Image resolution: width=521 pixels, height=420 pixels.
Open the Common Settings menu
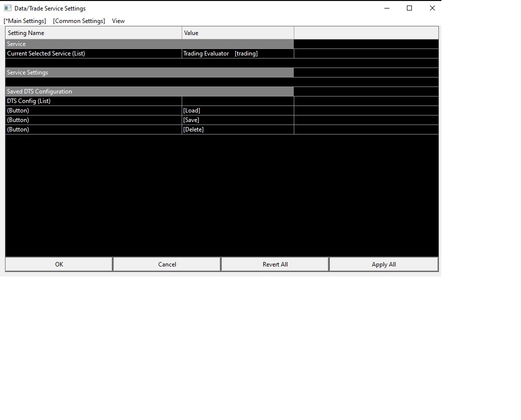click(x=79, y=21)
